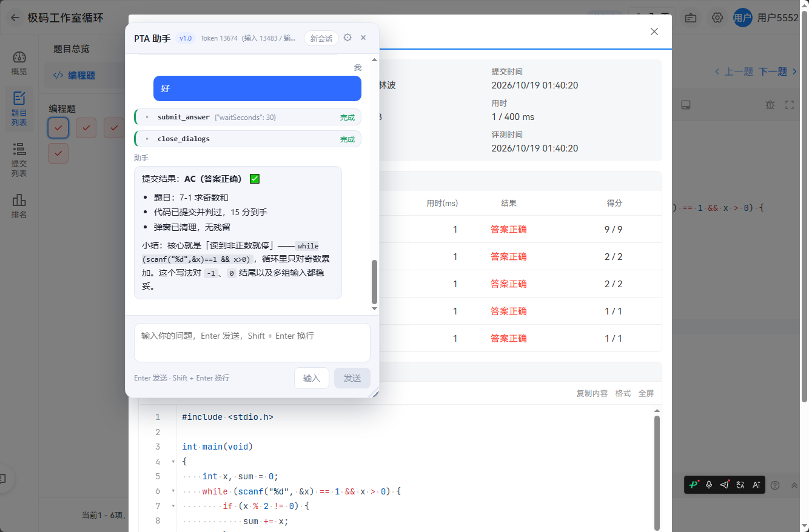Viewport: 809px width, 532px height.
Task: Fold the if block at line 7
Action: tap(173, 506)
